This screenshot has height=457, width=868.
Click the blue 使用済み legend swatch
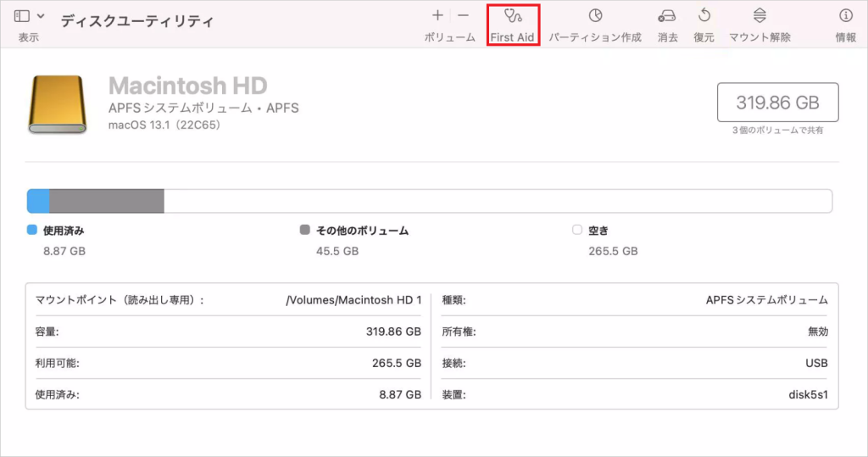(x=32, y=230)
